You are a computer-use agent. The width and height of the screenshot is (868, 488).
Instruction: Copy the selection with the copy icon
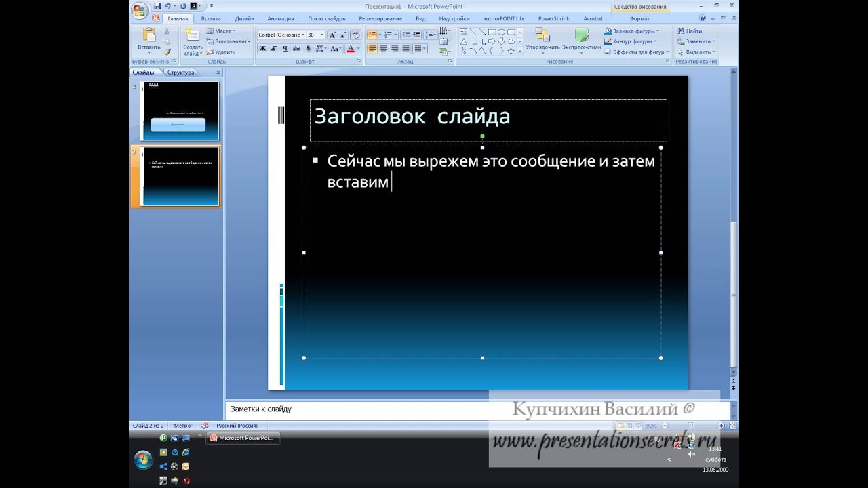(x=167, y=41)
